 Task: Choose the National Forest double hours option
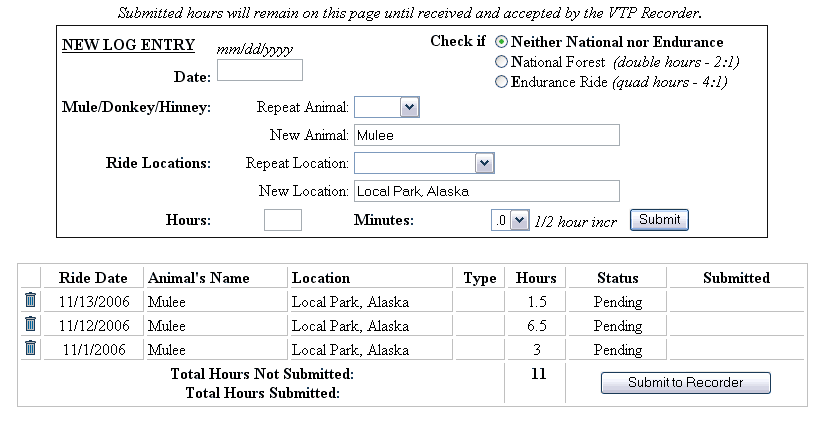click(x=502, y=62)
